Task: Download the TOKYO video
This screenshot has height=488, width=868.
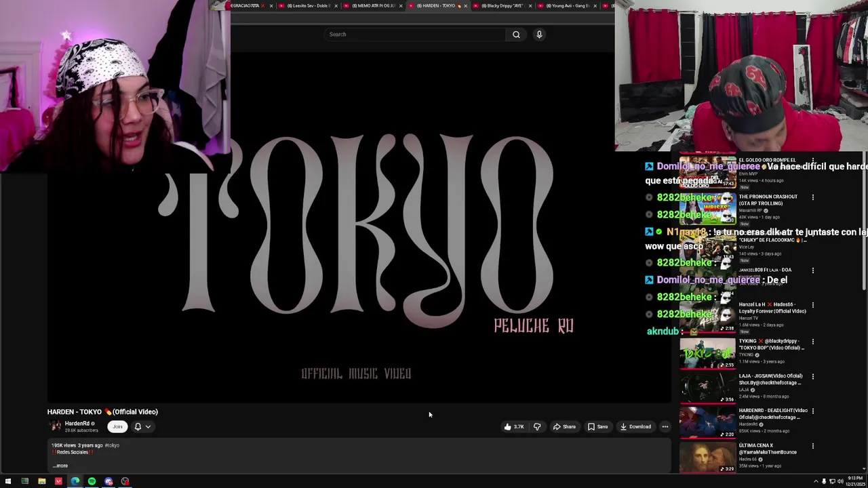Action: [635, 427]
